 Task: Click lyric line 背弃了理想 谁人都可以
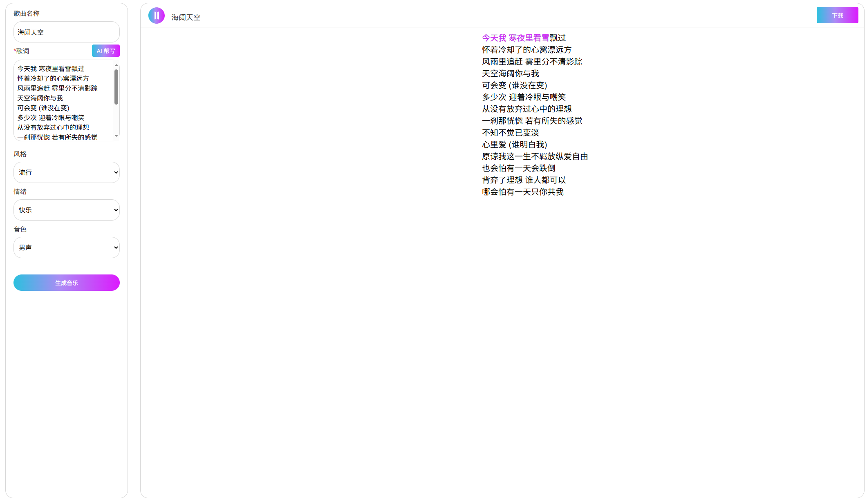[x=524, y=180]
